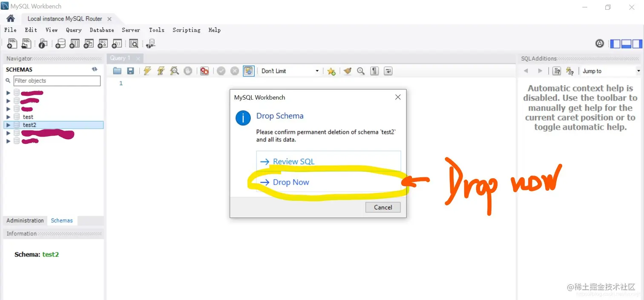The width and height of the screenshot is (644, 300).
Task: Open the Help menu
Action: point(214,30)
